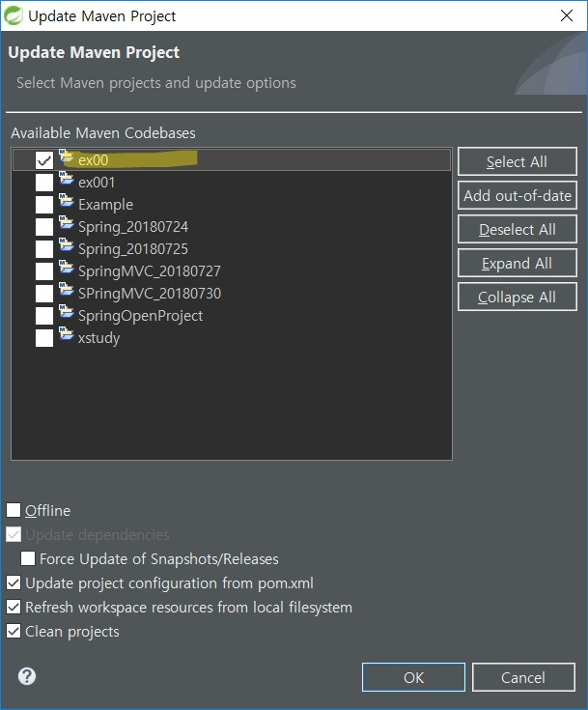
Task: Click the Select All button
Action: coord(517,161)
